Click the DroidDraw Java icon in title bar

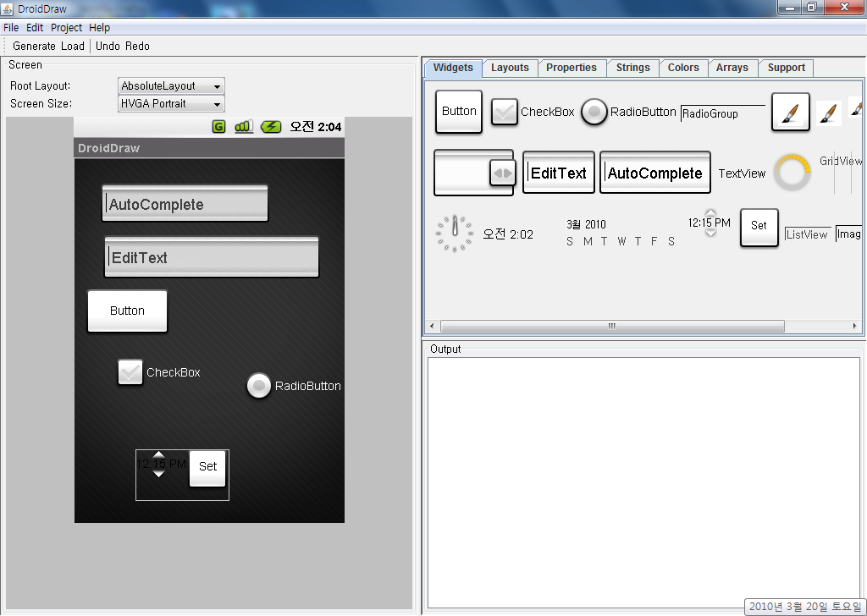point(7,8)
